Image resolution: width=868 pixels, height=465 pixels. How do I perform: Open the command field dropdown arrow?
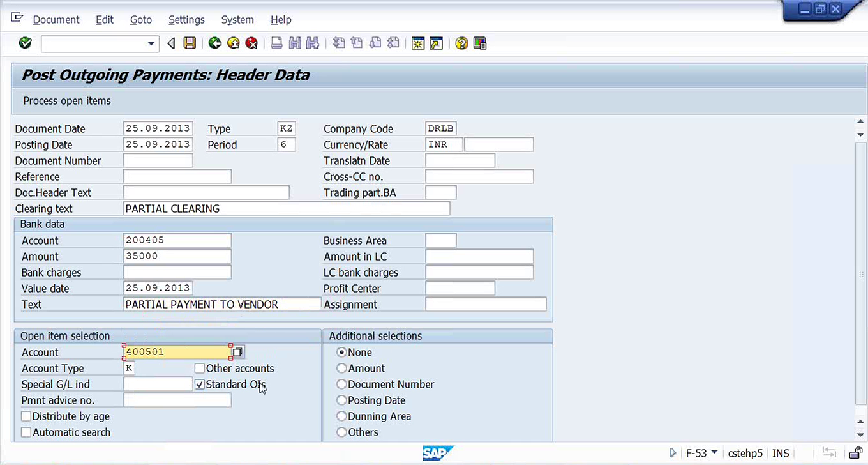click(151, 43)
